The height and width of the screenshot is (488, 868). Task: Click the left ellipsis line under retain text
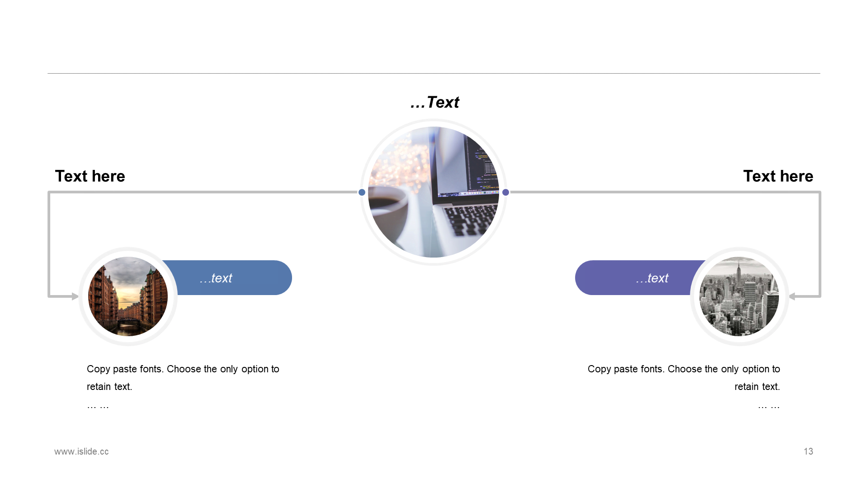(x=98, y=406)
